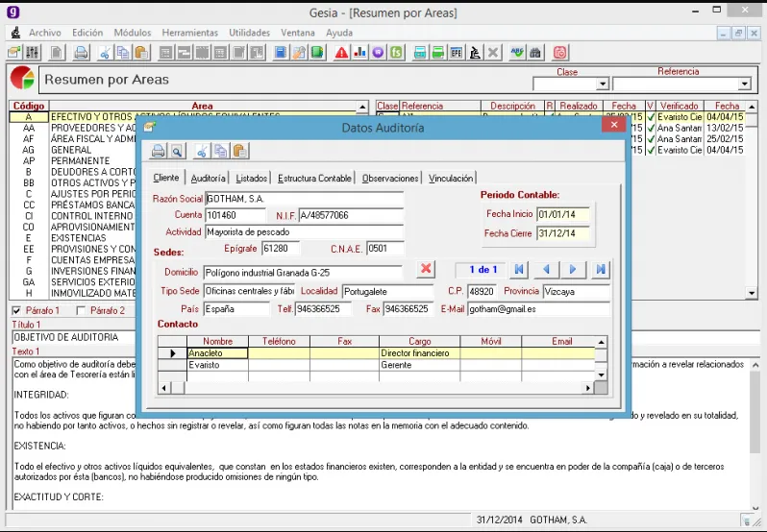Image resolution: width=767 pixels, height=532 pixels.
Task: Open the bar chart icon in toolbar
Action: [360, 52]
